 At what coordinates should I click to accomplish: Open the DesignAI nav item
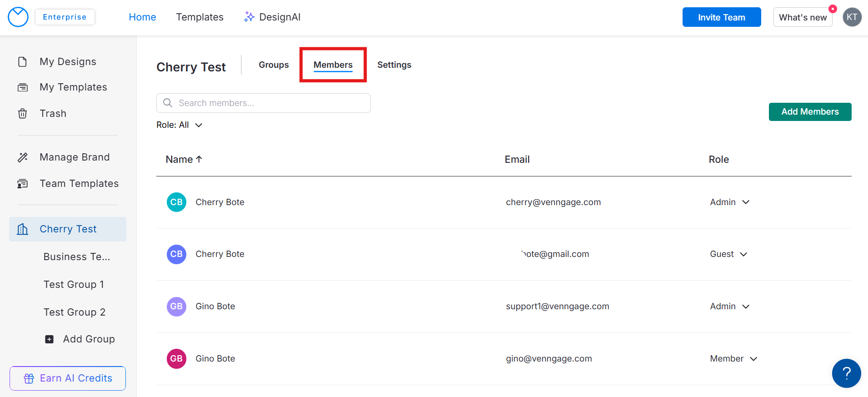(272, 17)
